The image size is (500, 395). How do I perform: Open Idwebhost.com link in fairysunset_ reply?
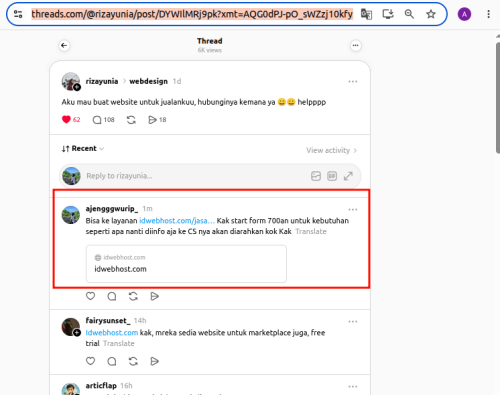(112, 333)
